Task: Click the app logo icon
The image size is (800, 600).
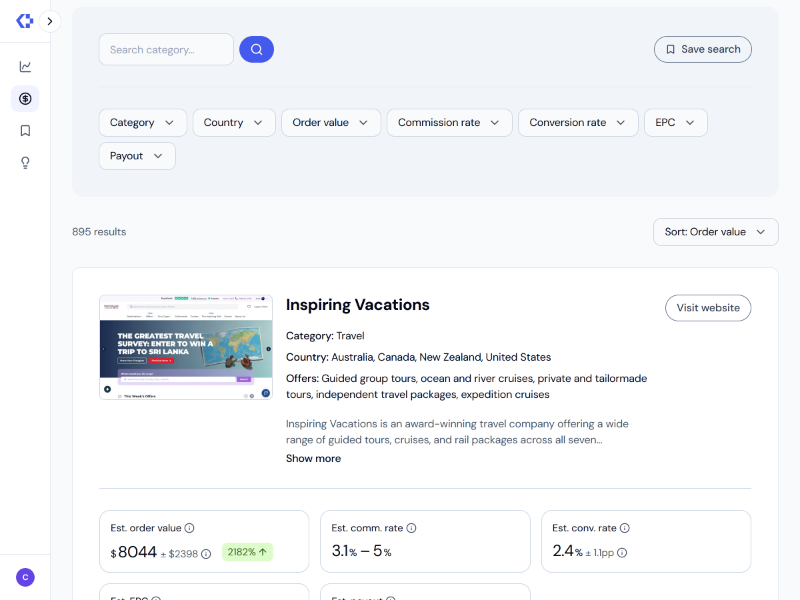Action: click(x=24, y=21)
